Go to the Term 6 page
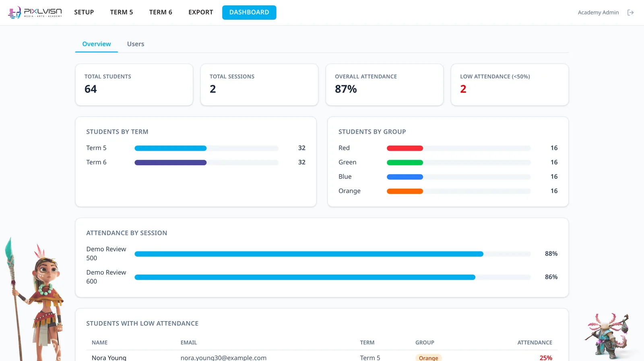644x361 pixels. [x=161, y=12]
